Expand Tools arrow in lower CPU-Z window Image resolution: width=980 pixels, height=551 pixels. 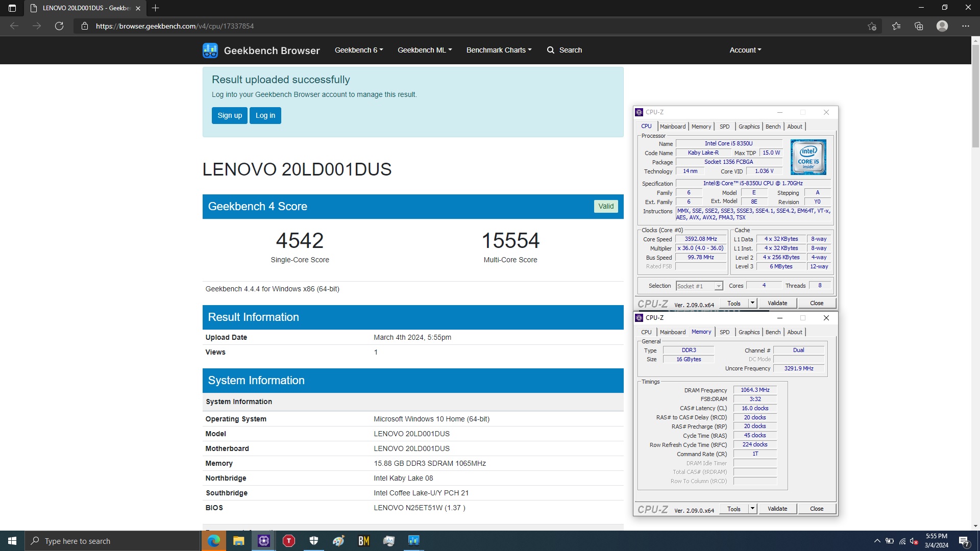point(752,509)
